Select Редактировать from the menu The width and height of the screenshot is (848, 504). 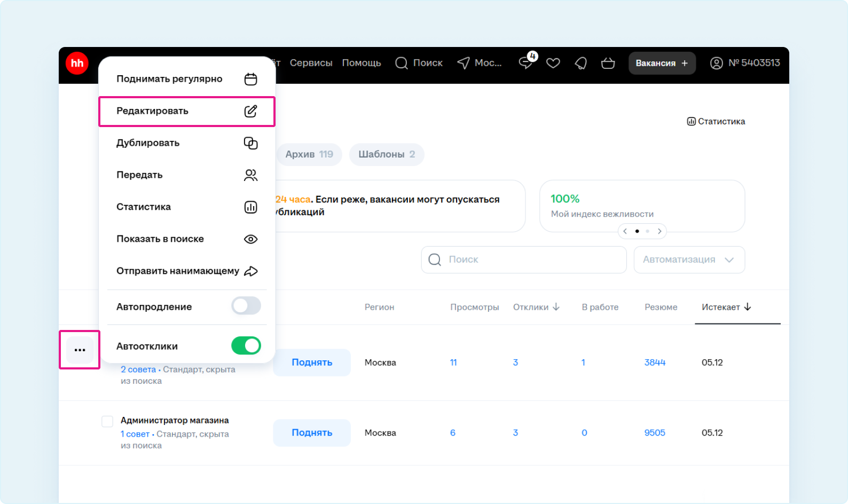pos(186,111)
